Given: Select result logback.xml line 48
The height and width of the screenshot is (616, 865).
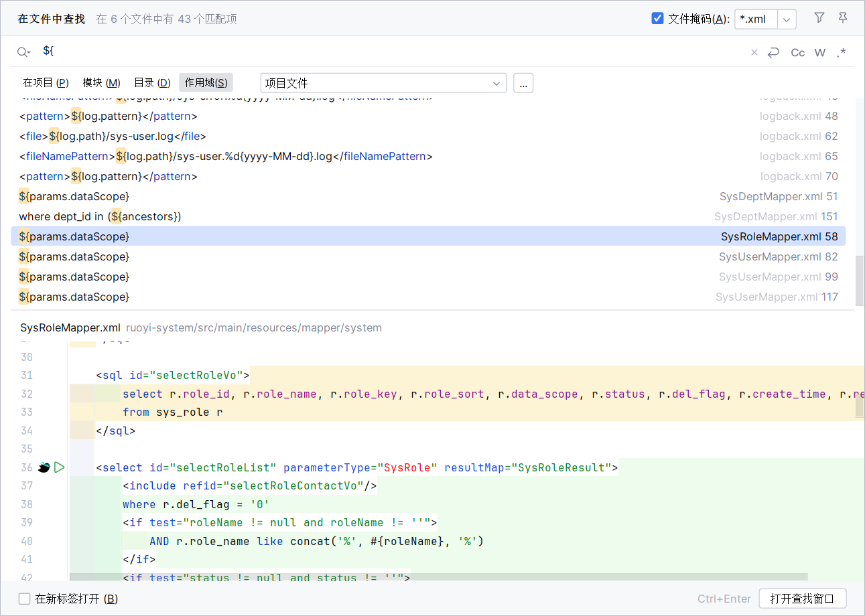Looking at the screenshot, I should (429, 116).
